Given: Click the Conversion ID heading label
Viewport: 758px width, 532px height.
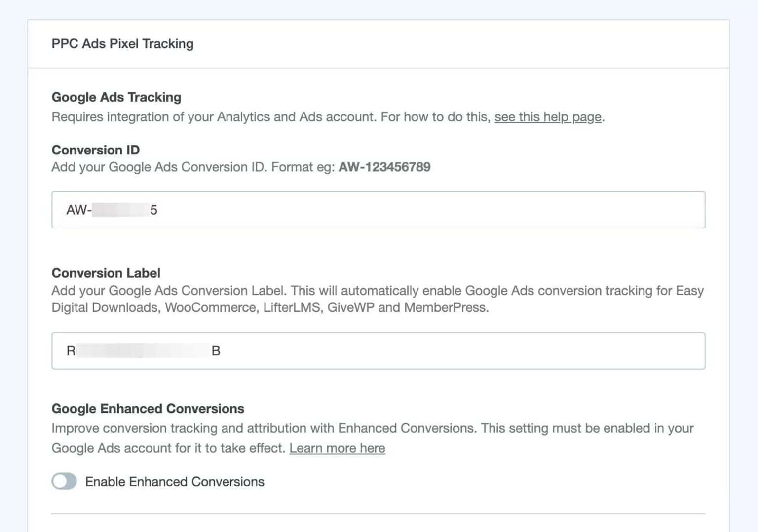Looking at the screenshot, I should click(x=95, y=150).
